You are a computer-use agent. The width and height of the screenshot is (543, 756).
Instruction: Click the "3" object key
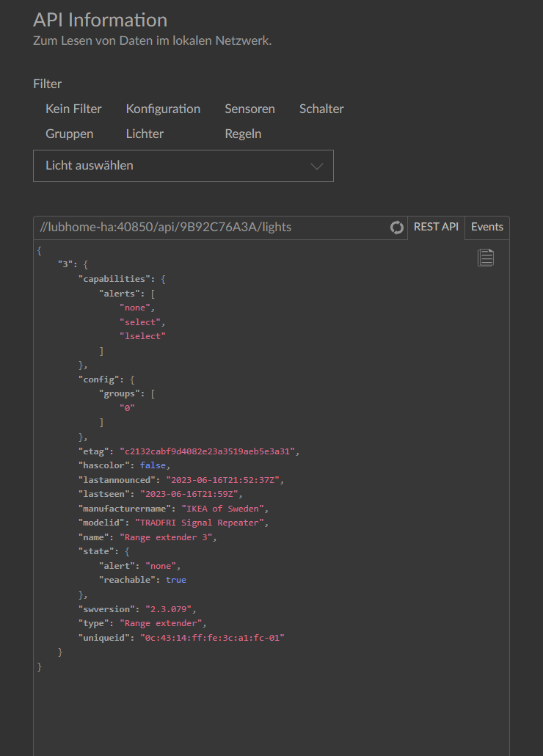point(65,265)
